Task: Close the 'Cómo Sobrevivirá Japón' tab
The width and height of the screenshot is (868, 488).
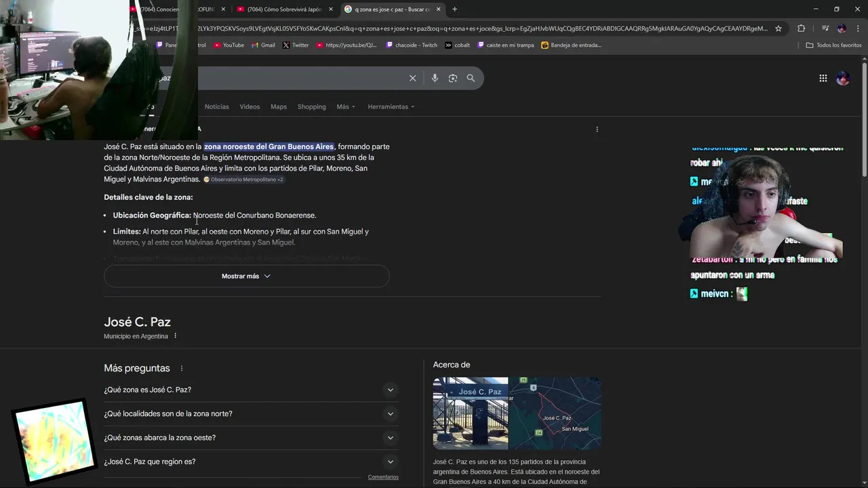Action: 331,9
